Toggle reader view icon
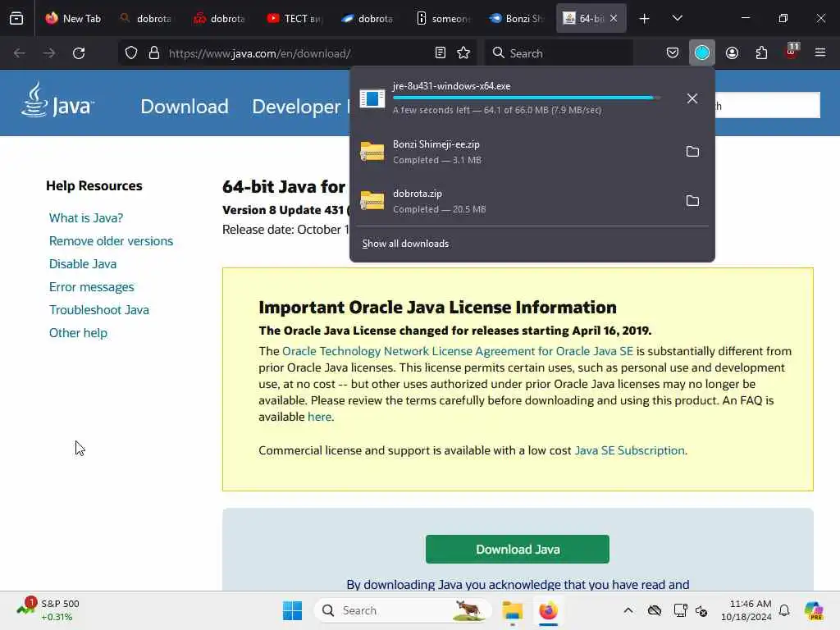Image resolution: width=840 pixels, height=630 pixels. (x=441, y=53)
